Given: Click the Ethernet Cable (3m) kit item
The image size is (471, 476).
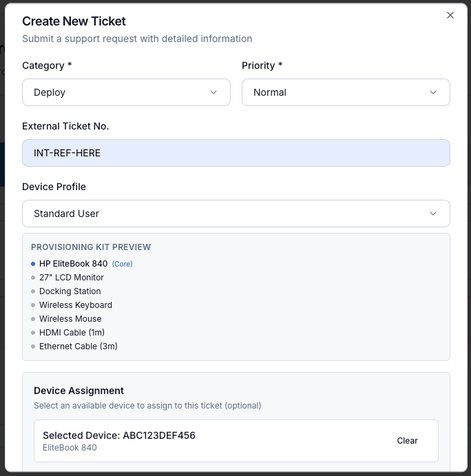Looking at the screenshot, I should 78,346.
